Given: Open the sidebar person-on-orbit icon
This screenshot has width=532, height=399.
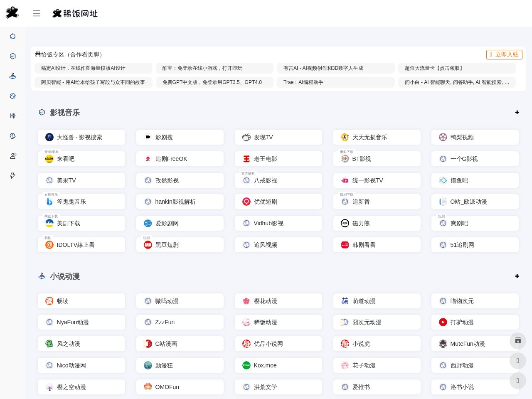Looking at the screenshot, I should [x=12, y=76].
